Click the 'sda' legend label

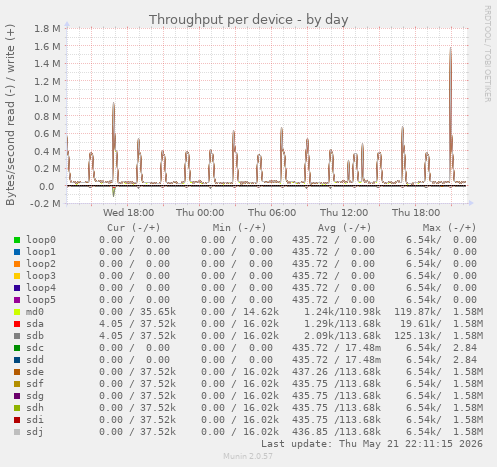(x=35, y=324)
